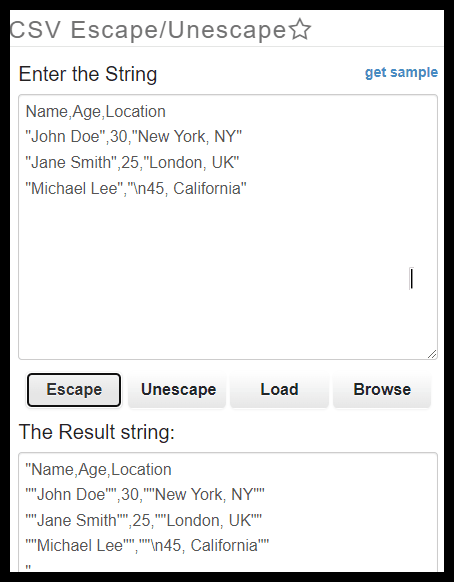Click the input textarea resize handle
The width and height of the screenshot is (454, 582).
[x=432, y=354]
